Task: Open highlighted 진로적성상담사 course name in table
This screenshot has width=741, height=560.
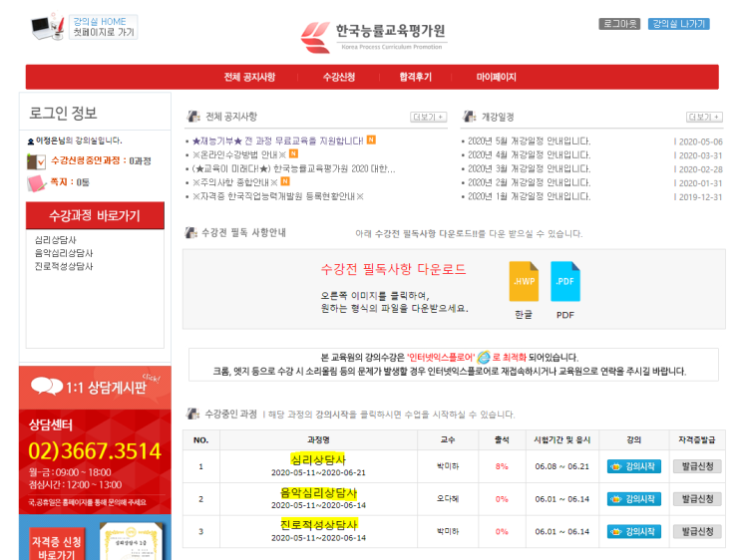Action: [x=318, y=524]
